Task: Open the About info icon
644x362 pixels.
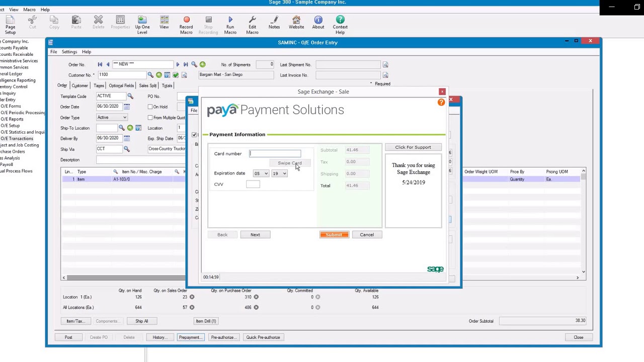Action: [318, 23]
